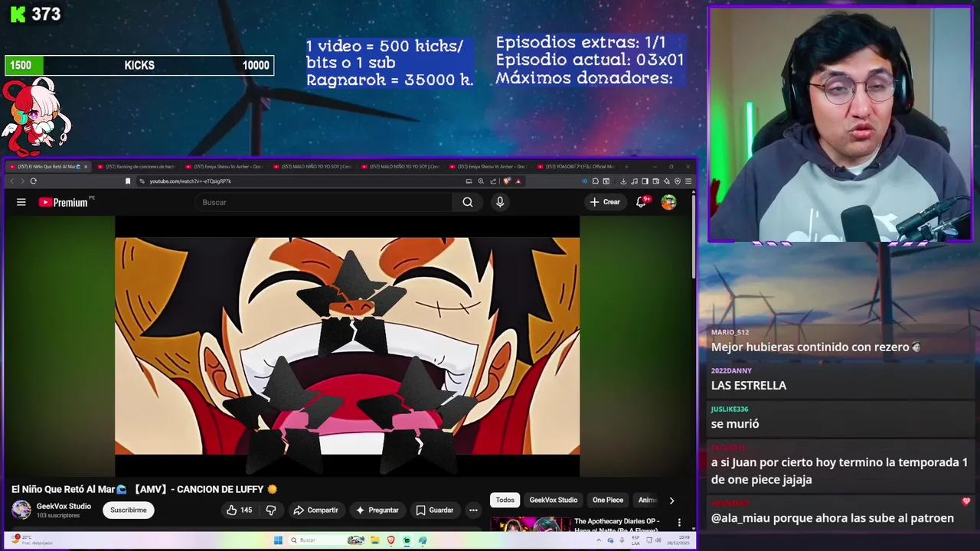Image resolution: width=980 pixels, height=551 pixels.
Task: Toggle browser sidebar panel icon
Action: [645, 181]
